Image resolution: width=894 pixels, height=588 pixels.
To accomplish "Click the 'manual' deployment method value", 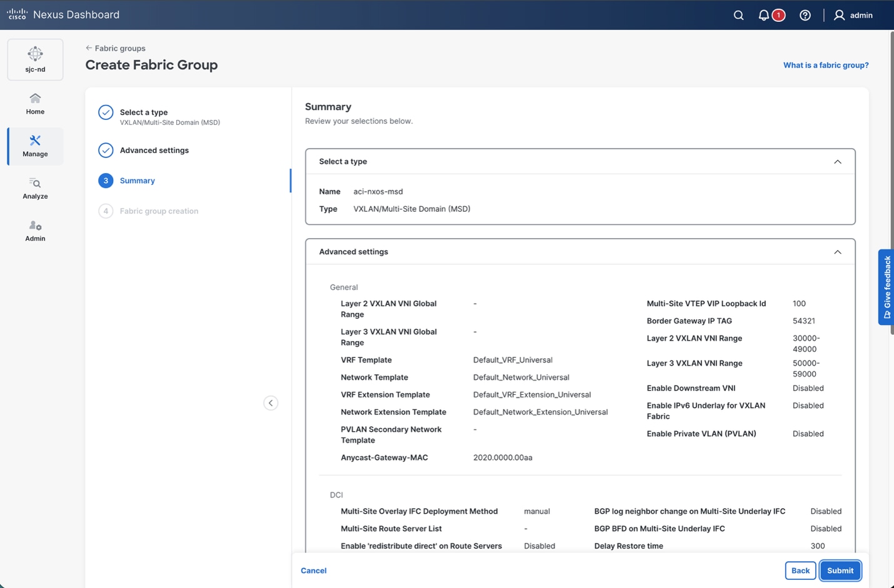I will [x=537, y=511].
